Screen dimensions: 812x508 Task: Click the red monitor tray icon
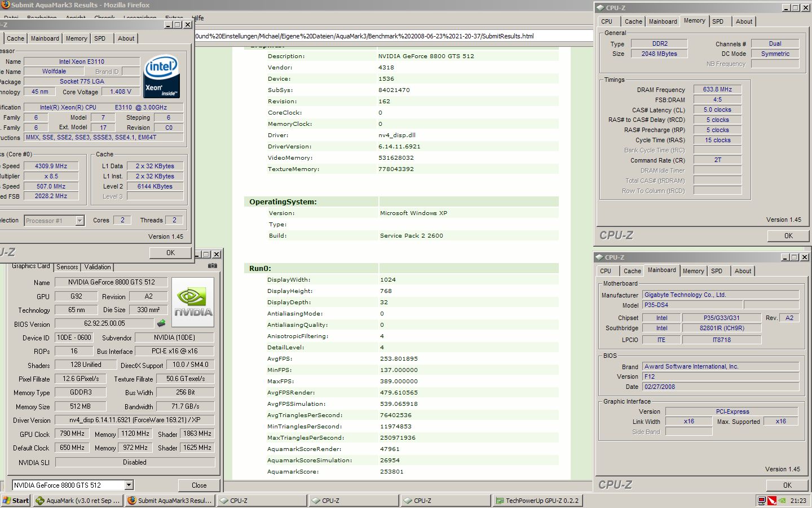[x=762, y=501]
